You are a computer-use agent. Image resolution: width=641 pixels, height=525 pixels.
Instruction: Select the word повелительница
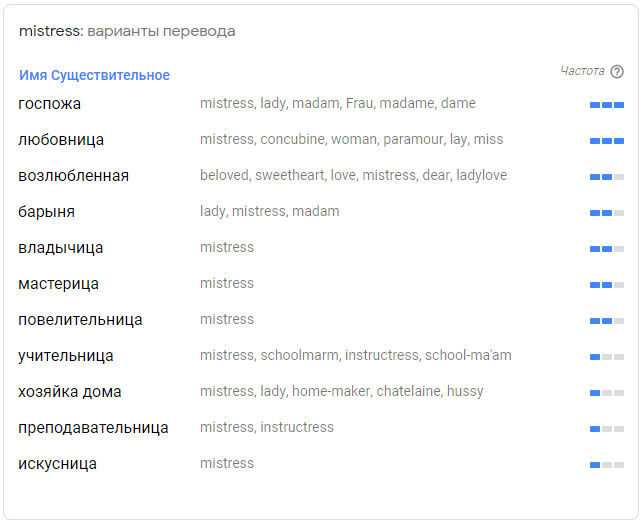click(x=80, y=320)
